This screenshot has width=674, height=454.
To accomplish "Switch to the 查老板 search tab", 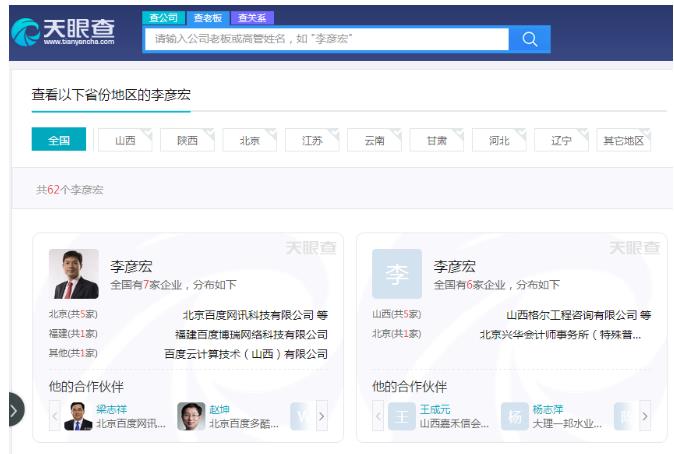I will coord(208,18).
